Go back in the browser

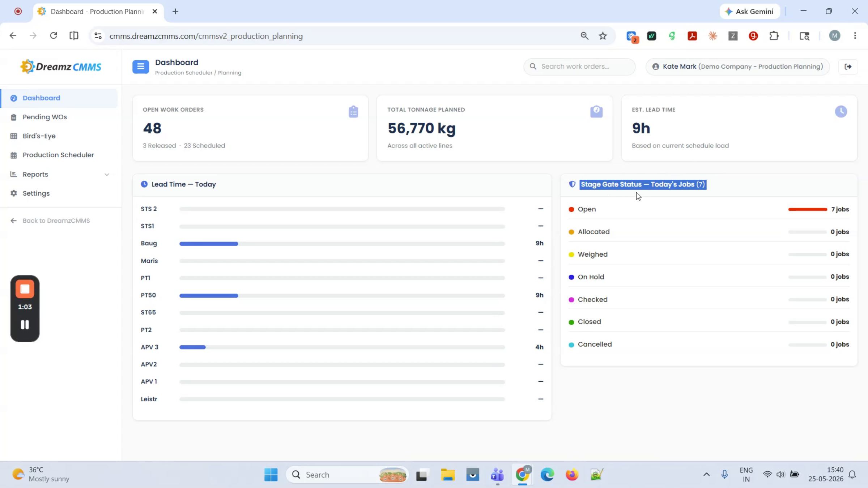[x=13, y=36]
